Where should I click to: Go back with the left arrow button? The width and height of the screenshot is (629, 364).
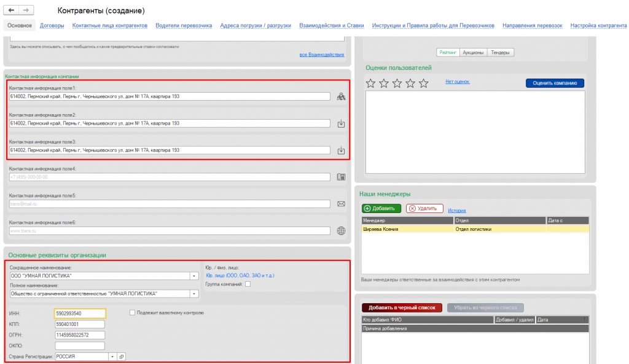pos(11,10)
